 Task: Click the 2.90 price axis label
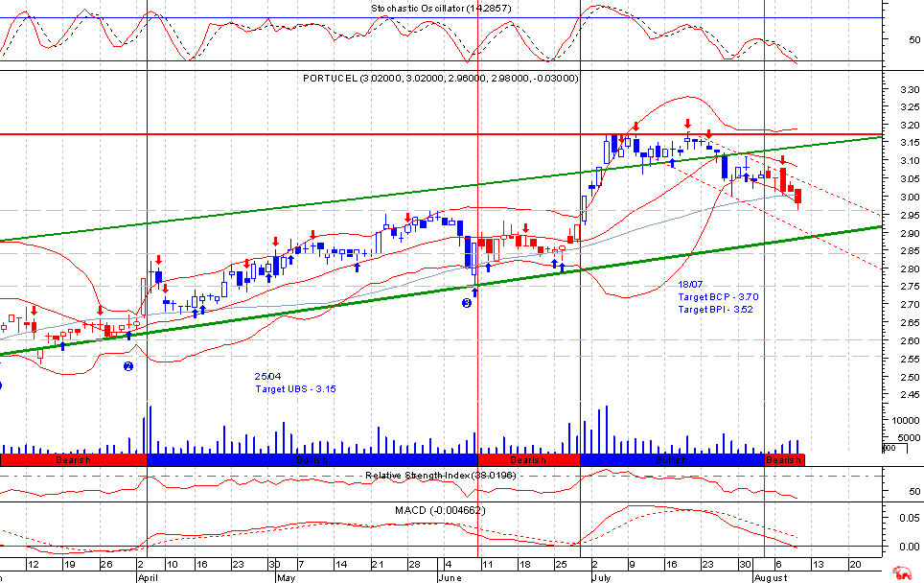[910, 233]
